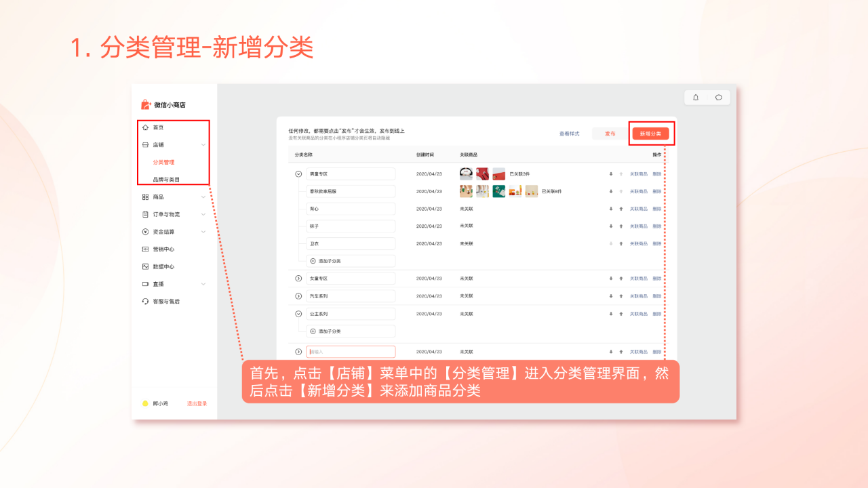The width and height of the screenshot is (868, 488).
Task: Click the 发布 button
Action: 610,134
